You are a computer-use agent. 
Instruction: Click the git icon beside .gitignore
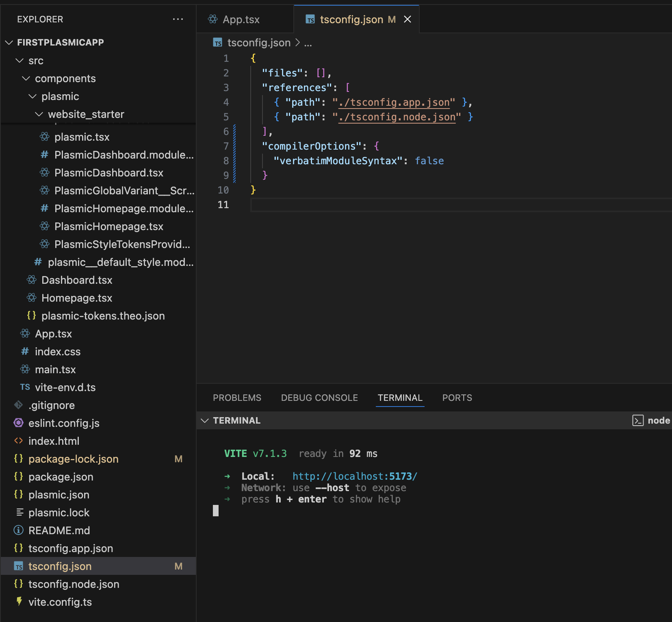[x=19, y=405]
